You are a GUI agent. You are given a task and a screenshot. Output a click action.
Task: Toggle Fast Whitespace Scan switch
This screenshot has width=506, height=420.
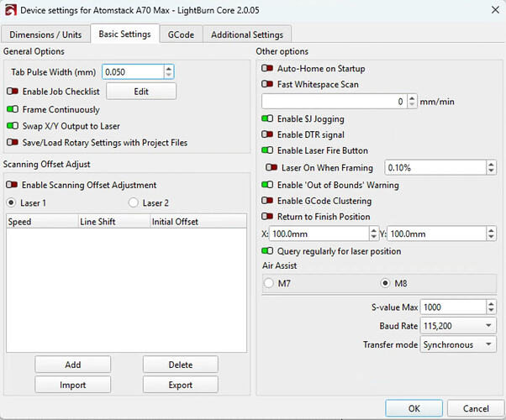pos(267,84)
